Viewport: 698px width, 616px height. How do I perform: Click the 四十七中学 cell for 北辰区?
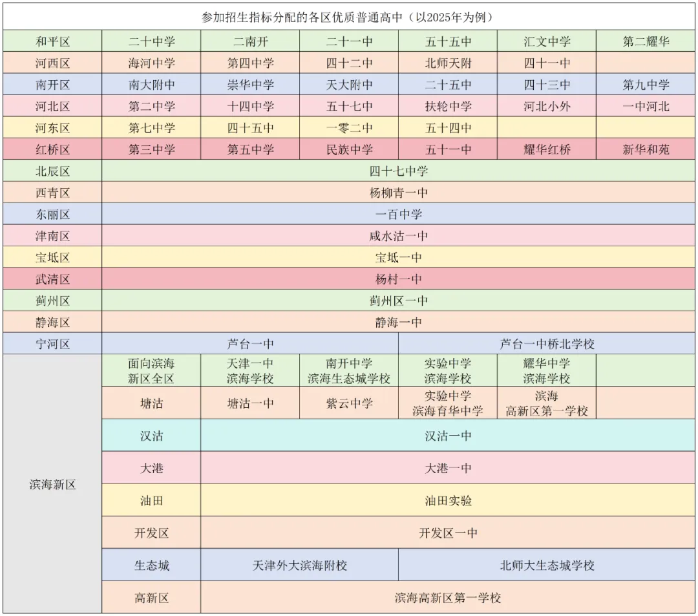pos(399,171)
